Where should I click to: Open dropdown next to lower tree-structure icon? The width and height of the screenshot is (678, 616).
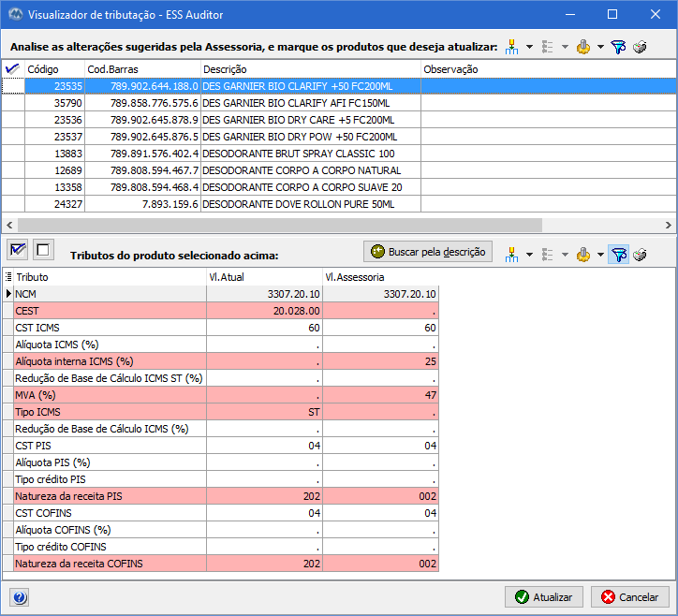529,255
